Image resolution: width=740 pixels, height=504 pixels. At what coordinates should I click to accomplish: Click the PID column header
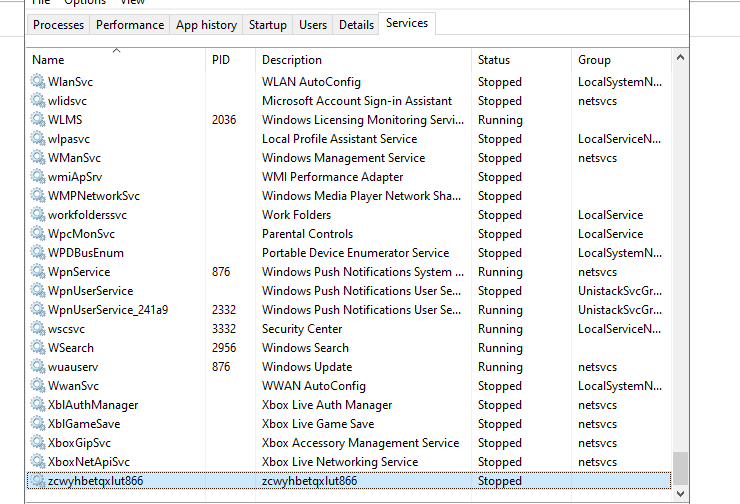pyautogui.click(x=221, y=60)
